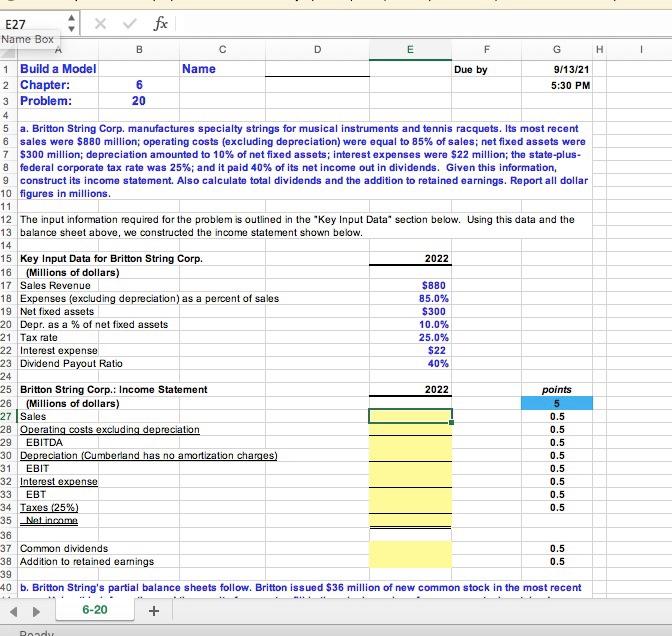Select the yellow Depreciation cell in row 30

click(410, 455)
